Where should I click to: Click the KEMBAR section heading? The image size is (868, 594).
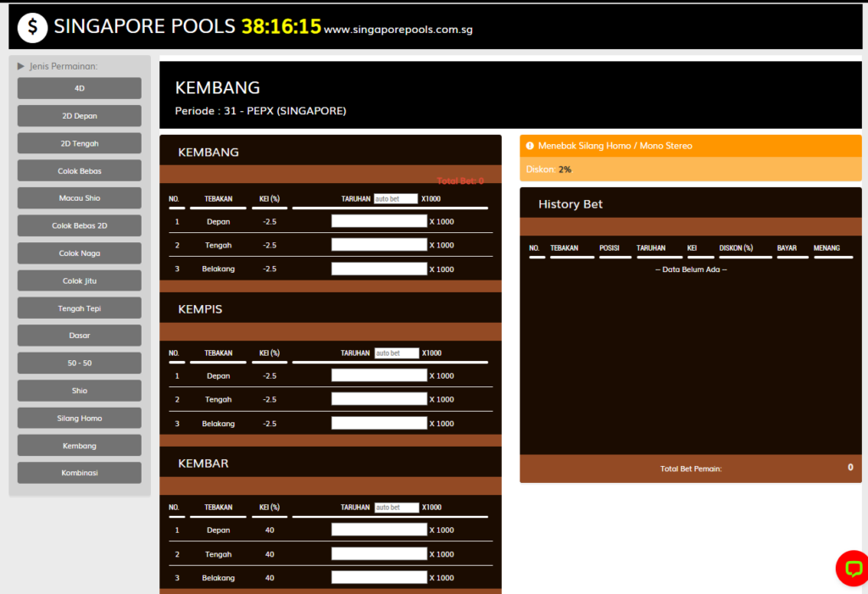[x=203, y=464]
